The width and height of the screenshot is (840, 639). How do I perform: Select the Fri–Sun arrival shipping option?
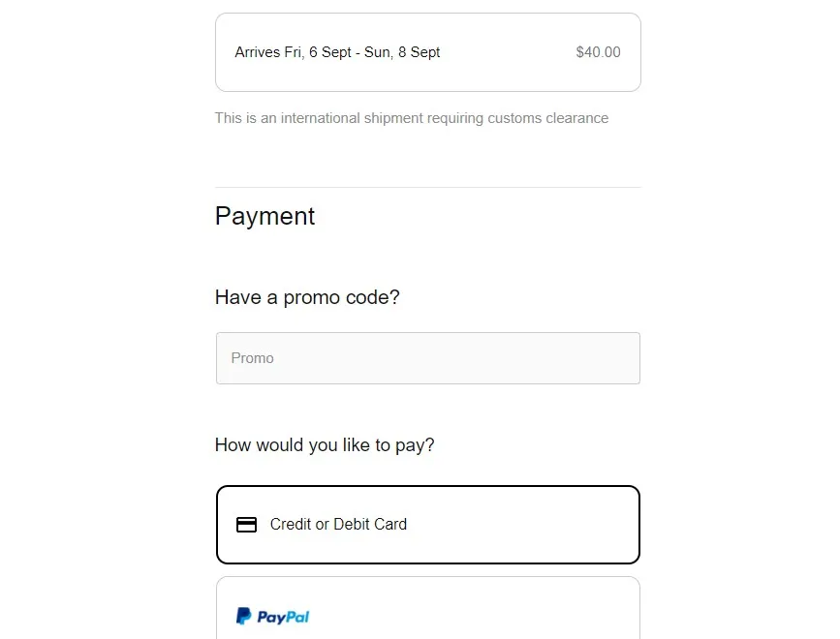[427, 52]
